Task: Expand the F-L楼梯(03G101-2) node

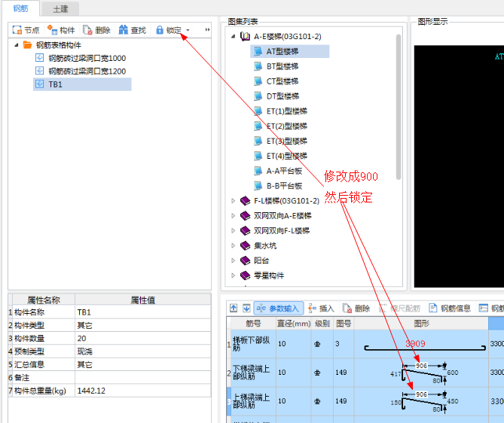Action: pos(234,201)
